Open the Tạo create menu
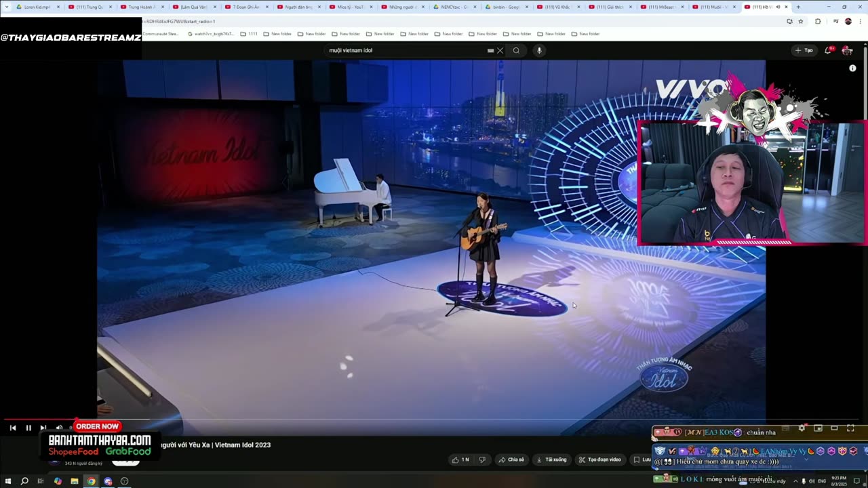This screenshot has width=868, height=488. pos(804,50)
